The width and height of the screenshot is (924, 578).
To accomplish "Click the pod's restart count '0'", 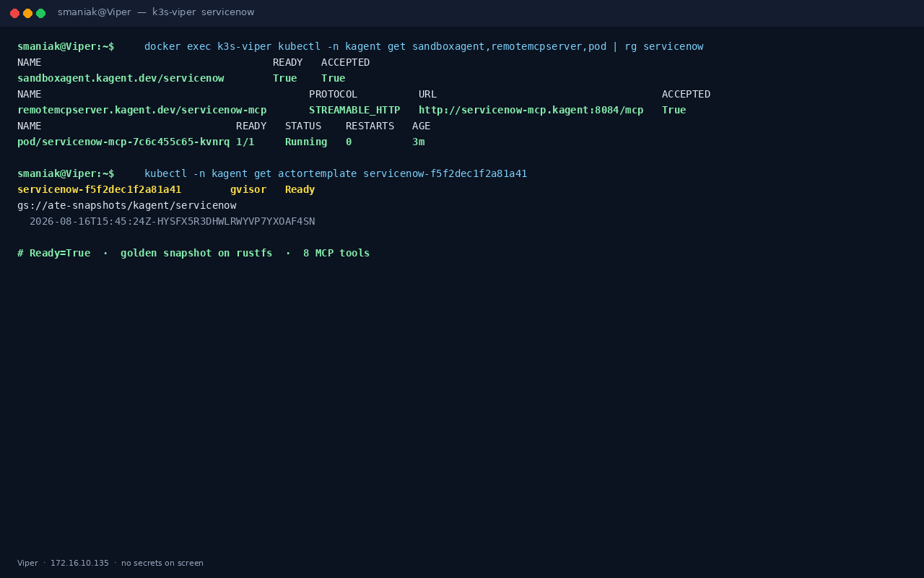I will (x=349, y=142).
